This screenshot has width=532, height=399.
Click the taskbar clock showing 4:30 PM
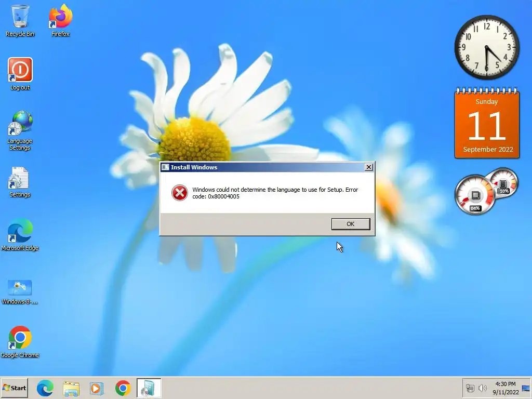[506, 388]
